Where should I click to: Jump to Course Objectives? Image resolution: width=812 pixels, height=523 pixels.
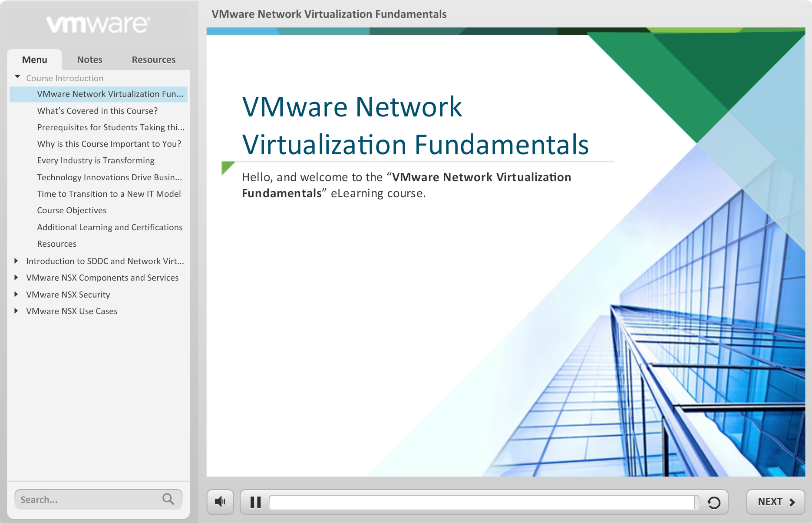point(72,210)
